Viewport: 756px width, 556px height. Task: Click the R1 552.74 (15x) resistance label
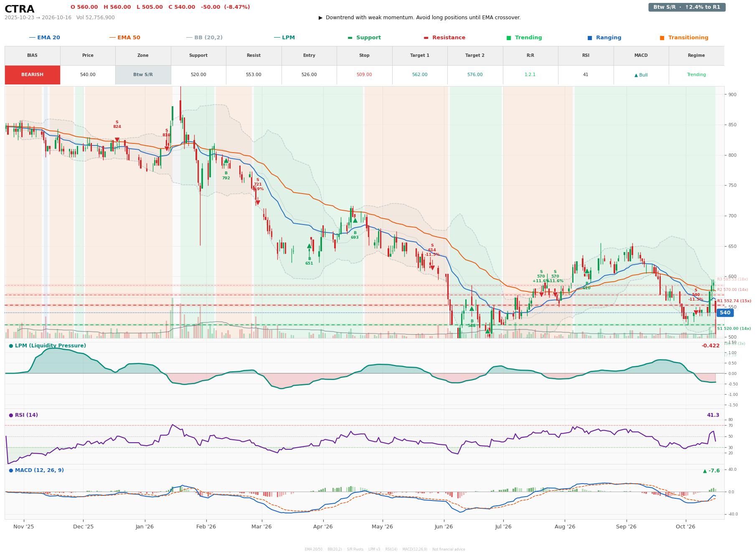tap(734, 301)
